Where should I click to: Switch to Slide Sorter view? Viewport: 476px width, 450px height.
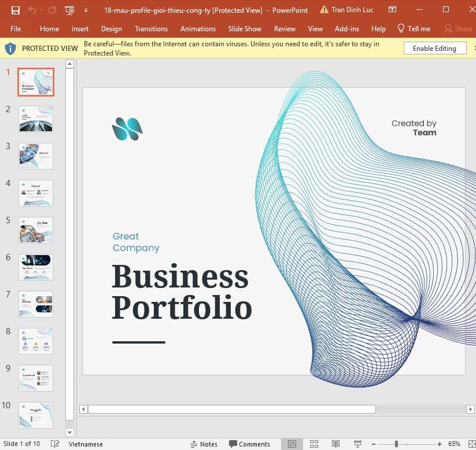314,444
